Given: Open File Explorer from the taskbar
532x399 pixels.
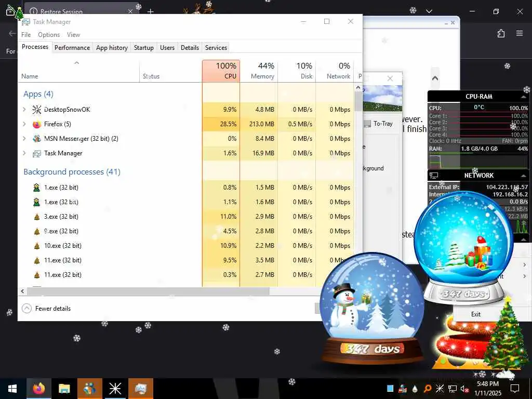Looking at the screenshot, I should click(64, 389).
